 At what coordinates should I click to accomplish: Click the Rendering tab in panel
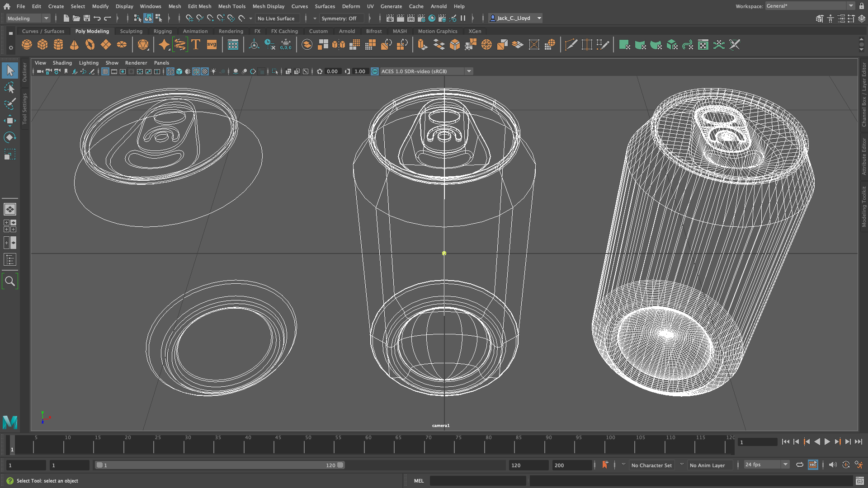pyautogui.click(x=230, y=31)
